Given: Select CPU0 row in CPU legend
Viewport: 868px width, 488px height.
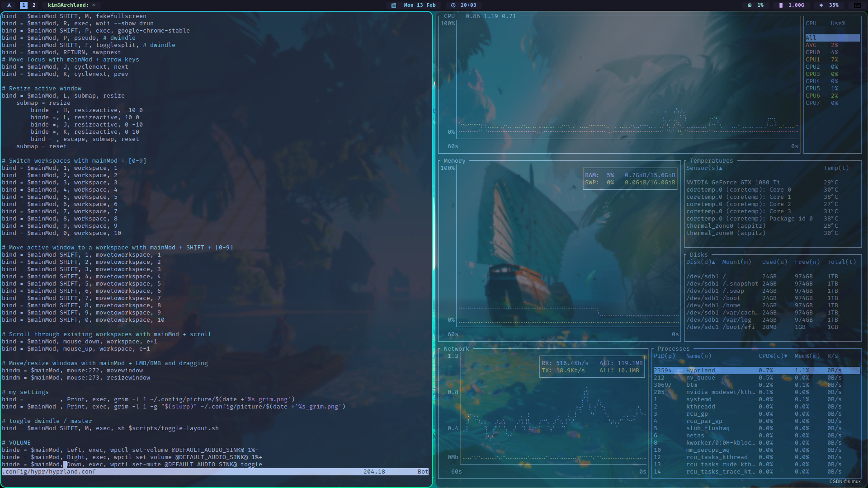Looking at the screenshot, I should (x=832, y=52).
